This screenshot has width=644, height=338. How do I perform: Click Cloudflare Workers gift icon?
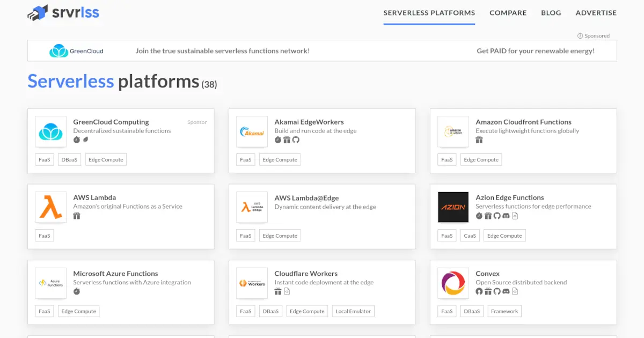click(x=278, y=291)
